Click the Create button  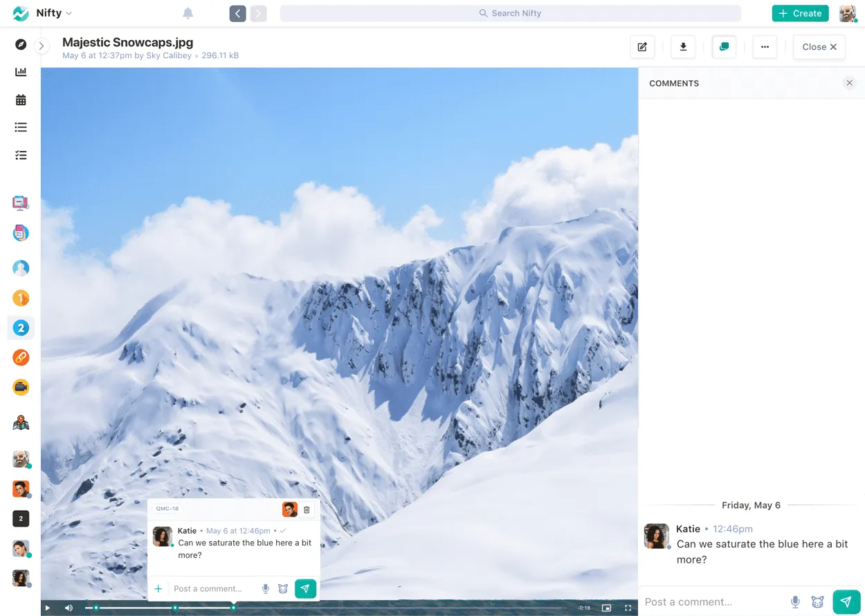pyautogui.click(x=800, y=13)
